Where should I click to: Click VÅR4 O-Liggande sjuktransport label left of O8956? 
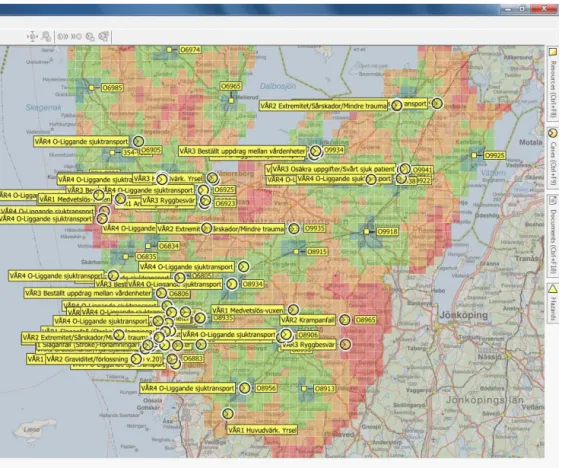click(187, 388)
